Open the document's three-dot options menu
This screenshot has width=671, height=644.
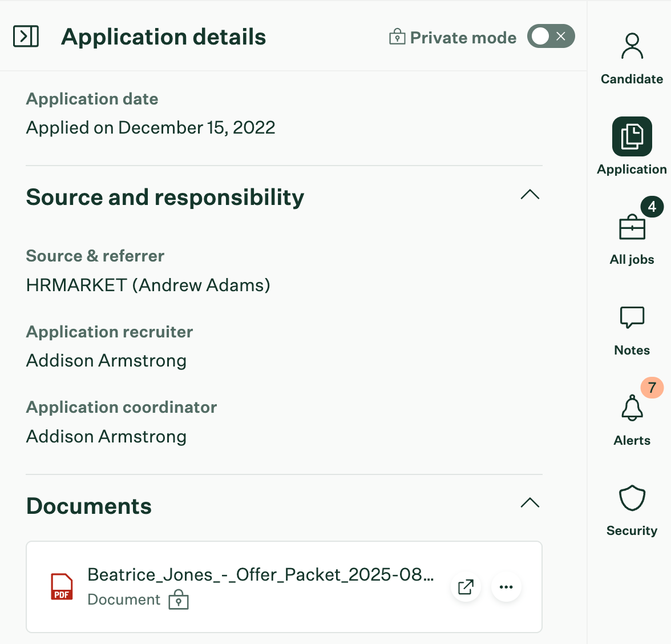506,586
